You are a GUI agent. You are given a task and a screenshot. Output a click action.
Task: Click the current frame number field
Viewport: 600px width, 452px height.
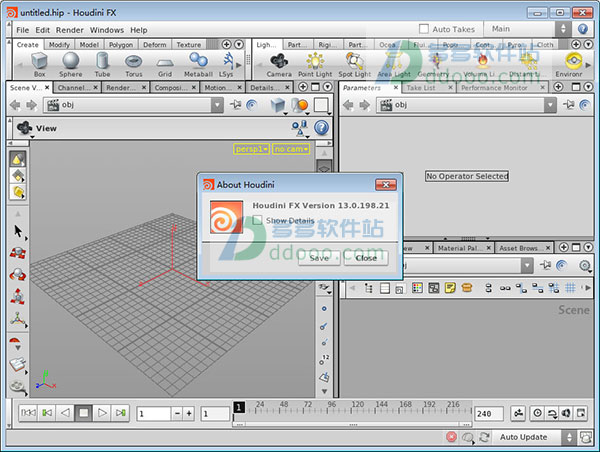(x=153, y=414)
